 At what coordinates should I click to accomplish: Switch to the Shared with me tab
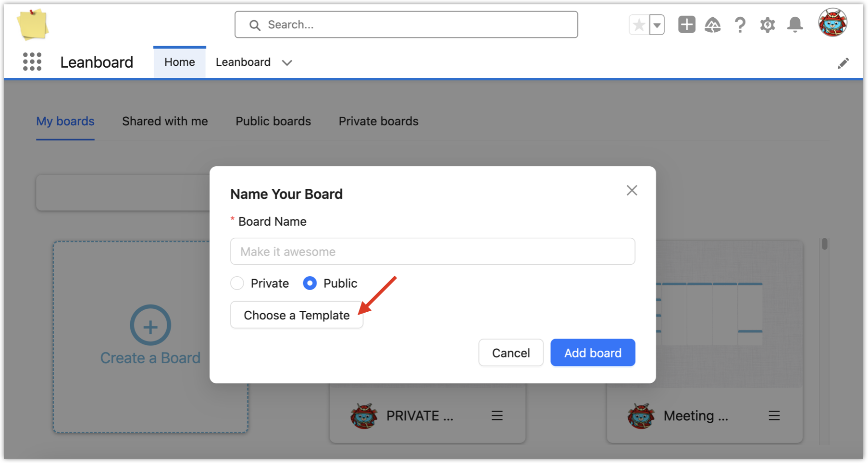click(165, 122)
